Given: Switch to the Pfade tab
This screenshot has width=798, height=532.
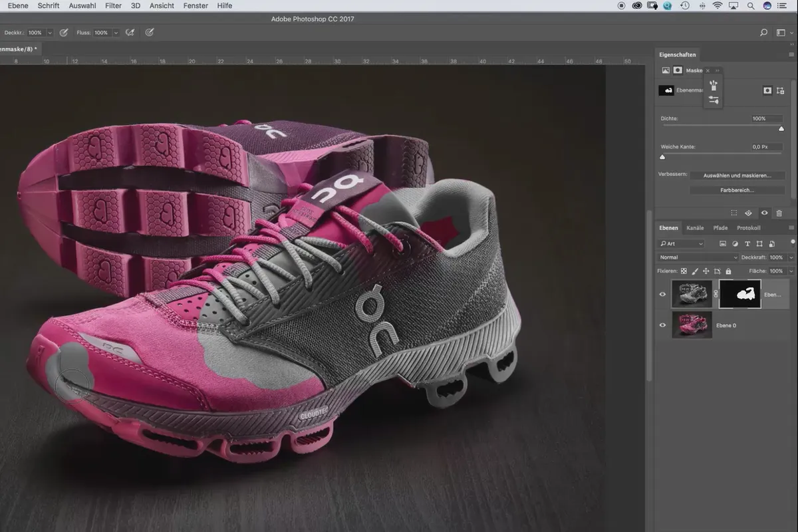Looking at the screenshot, I should [720, 228].
